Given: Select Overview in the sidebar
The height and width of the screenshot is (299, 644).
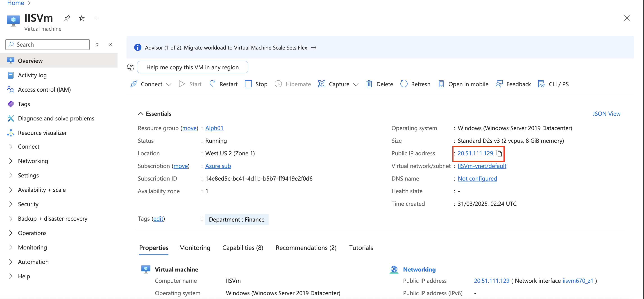Looking at the screenshot, I should pos(59,61).
